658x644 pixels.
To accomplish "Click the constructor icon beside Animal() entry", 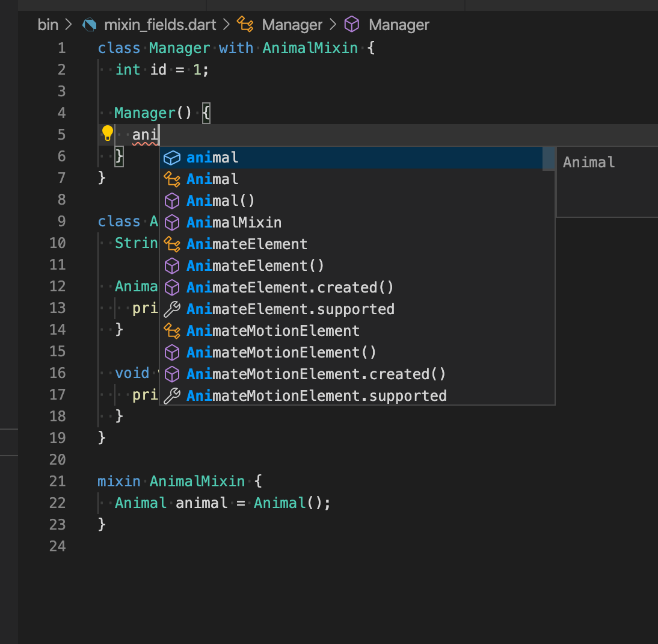I will (172, 200).
